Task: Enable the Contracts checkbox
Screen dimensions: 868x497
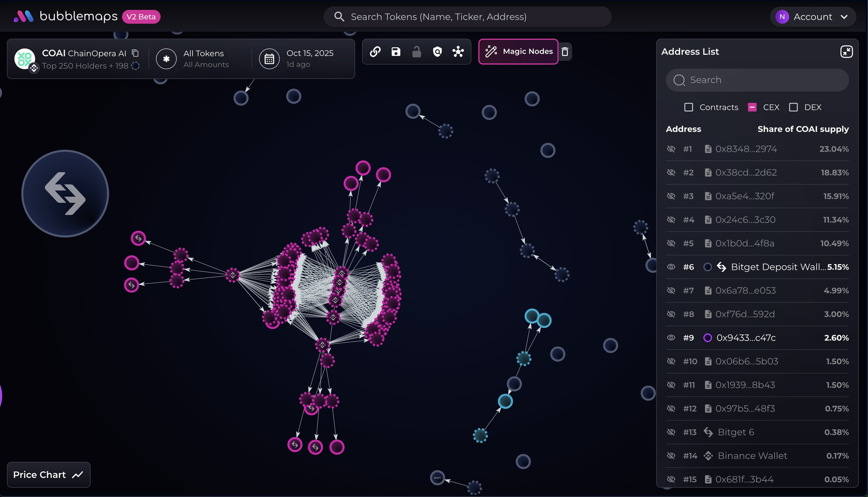Action: click(689, 107)
